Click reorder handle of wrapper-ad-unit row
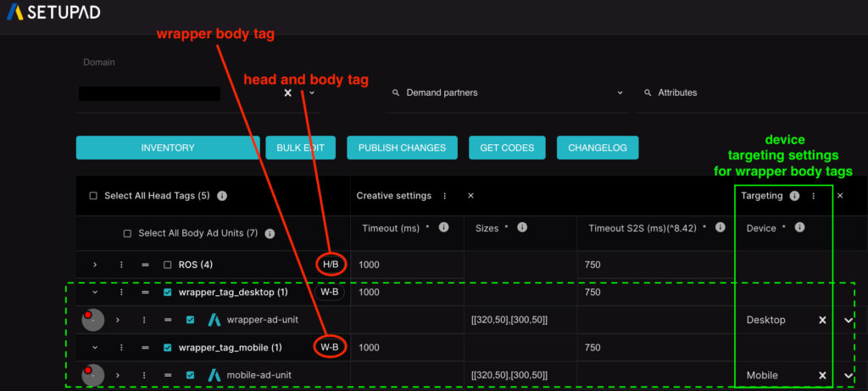The width and height of the screenshot is (868, 391). tap(168, 320)
